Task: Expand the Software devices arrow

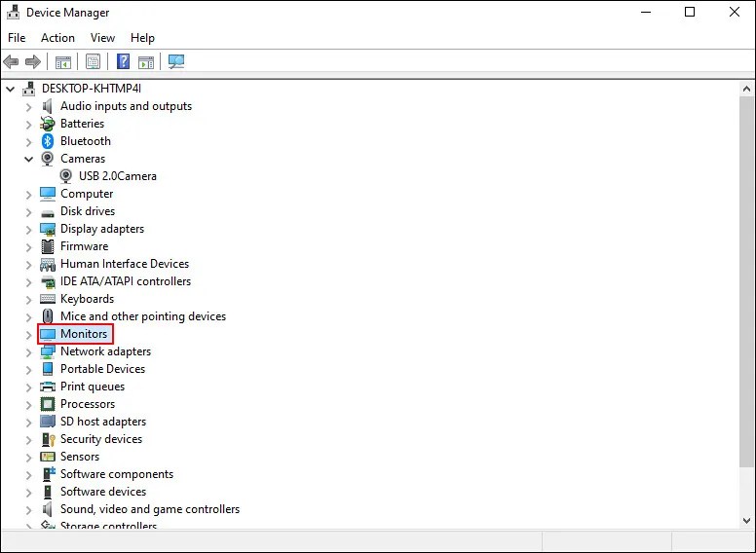Action: click(28, 493)
